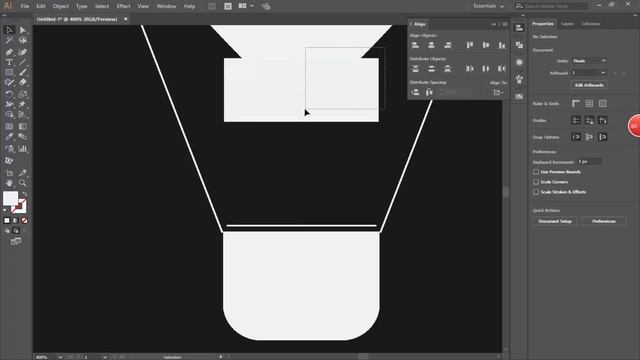Toggle Transparency Grid icon in Properties

(602, 103)
